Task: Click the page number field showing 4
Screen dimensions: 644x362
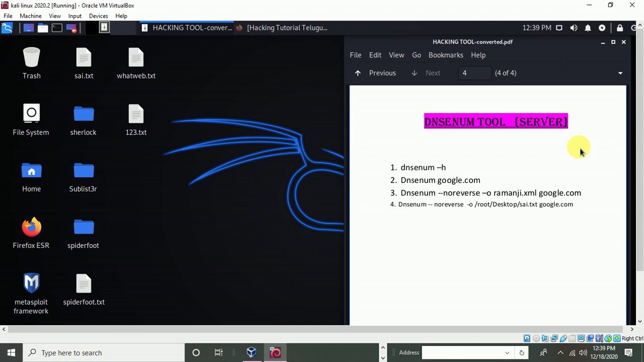Action: point(475,73)
